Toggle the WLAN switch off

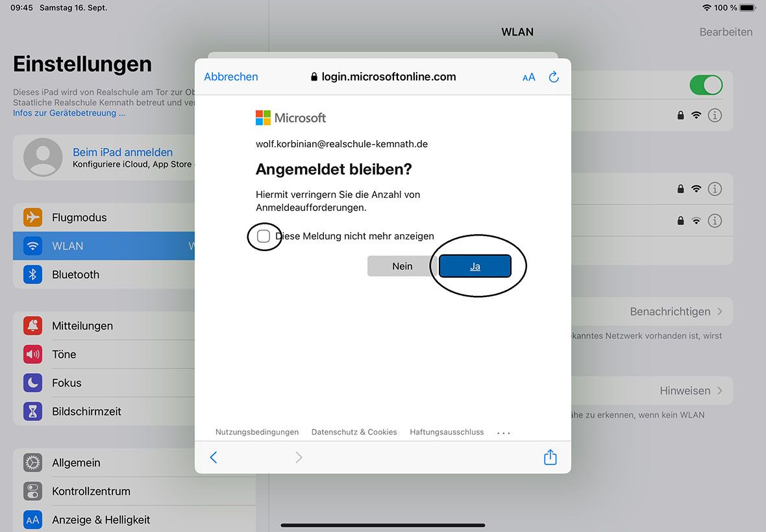tap(706, 86)
